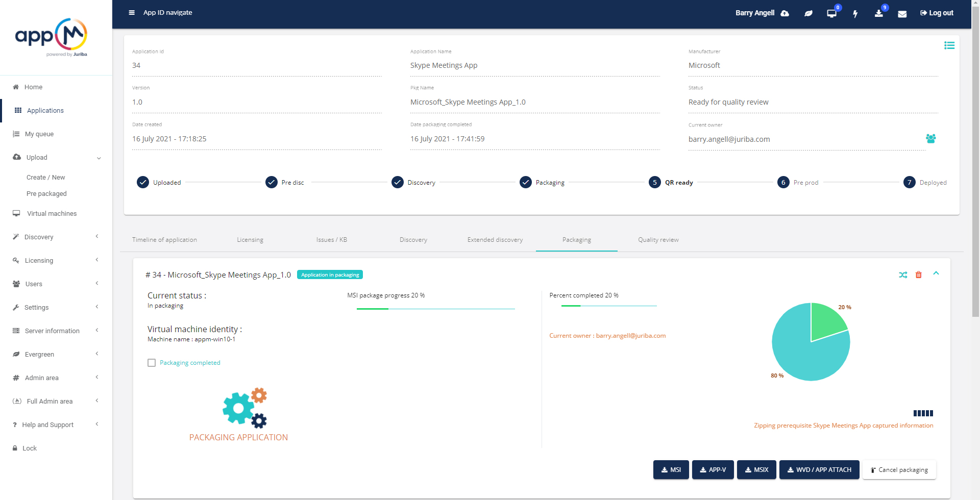Click the lightning bolt icon in header
Image resolution: width=980 pixels, height=500 pixels.
(855, 14)
